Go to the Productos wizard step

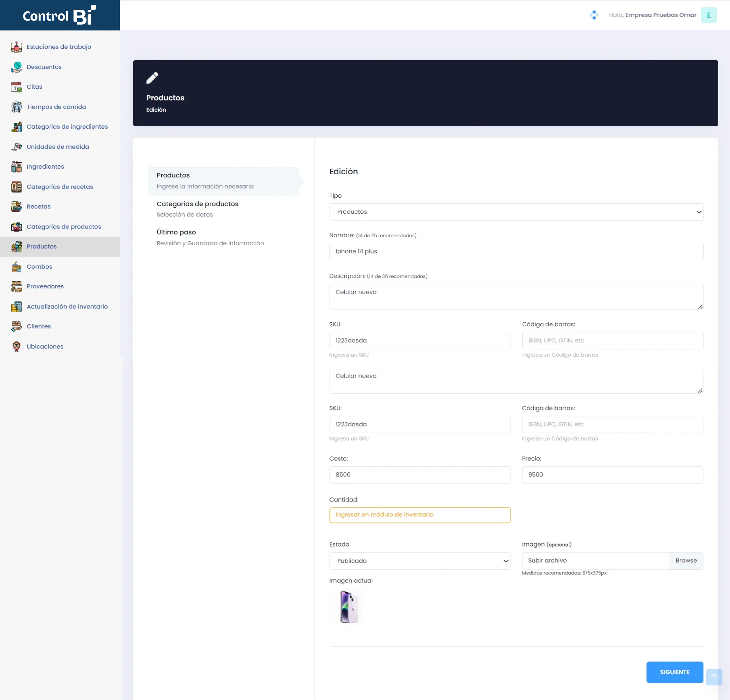pos(224,181)
